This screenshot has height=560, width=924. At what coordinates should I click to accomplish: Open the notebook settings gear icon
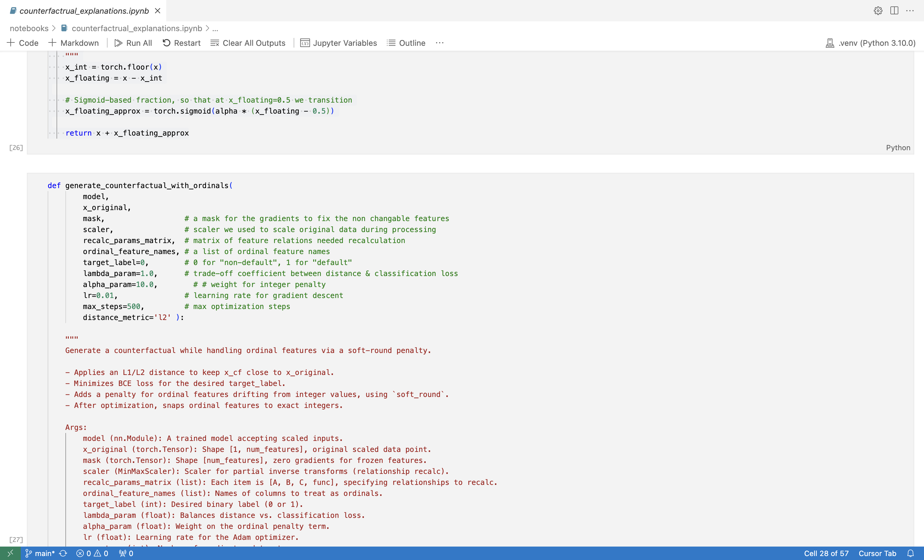[x=878, y=10]
